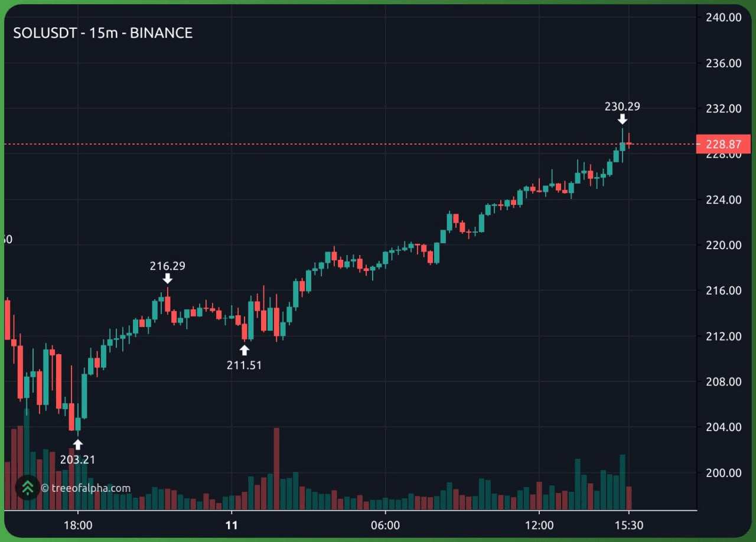Click the 06:00 time axis label

click(385, 525)
